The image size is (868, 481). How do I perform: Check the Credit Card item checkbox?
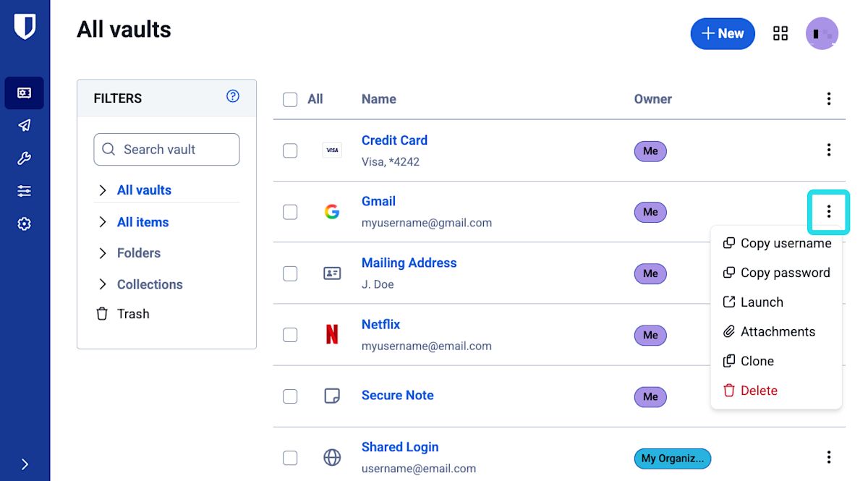290,150
